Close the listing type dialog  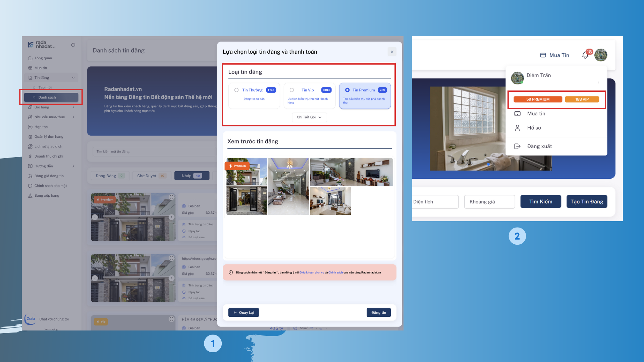tap(392, 52)
